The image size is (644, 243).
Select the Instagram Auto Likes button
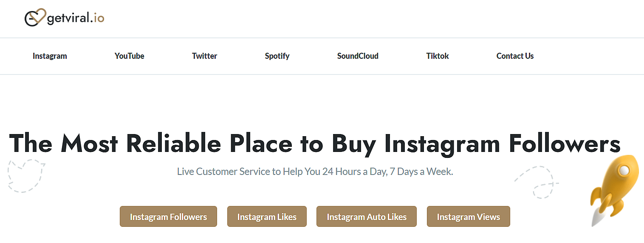click(x=366, y=217)
